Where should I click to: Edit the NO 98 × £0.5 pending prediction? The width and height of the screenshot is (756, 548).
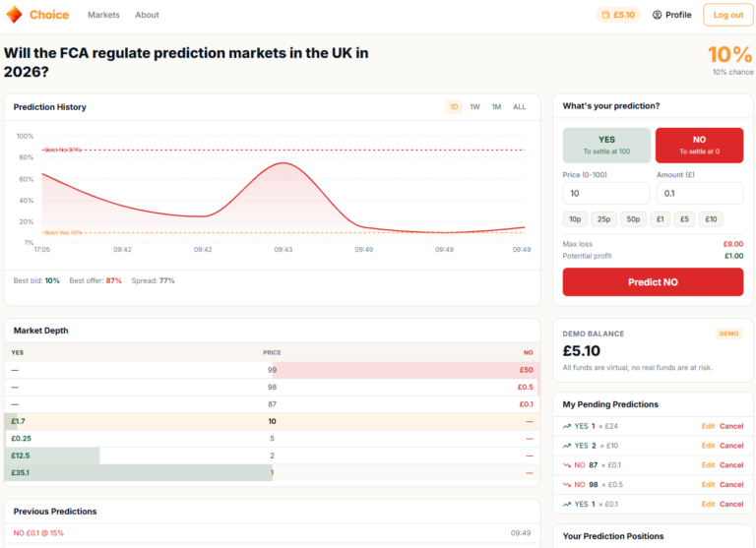point(708,485)
